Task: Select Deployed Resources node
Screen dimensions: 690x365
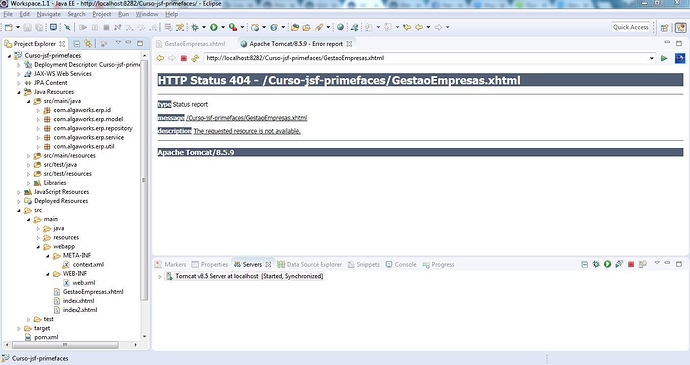Action: [56, 201]
